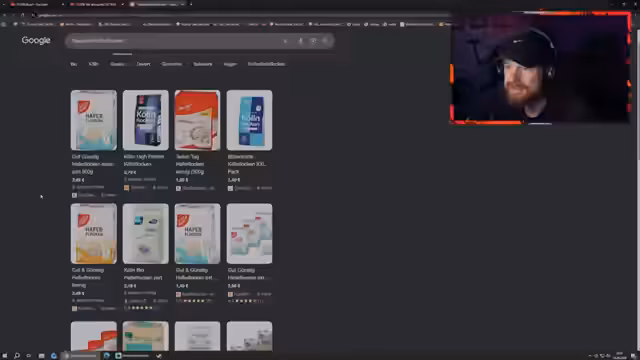Click the taskbar clock
640x360 pixels.
pyautogui.click(x=620, y=356)
